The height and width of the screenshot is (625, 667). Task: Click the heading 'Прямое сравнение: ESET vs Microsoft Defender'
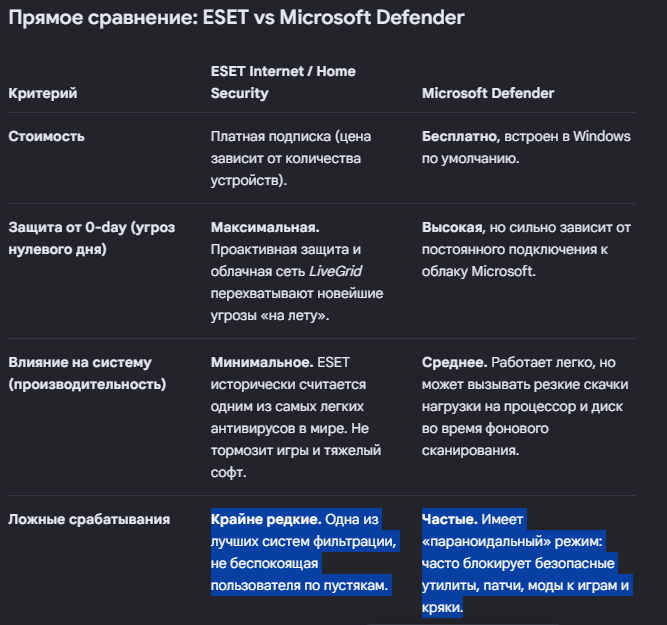236,18
